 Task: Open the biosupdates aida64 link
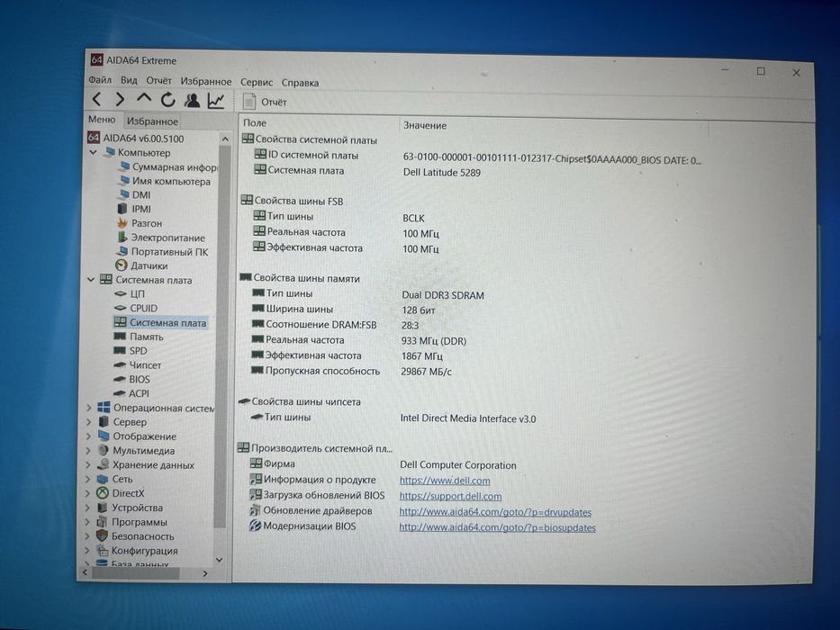[x=497, y=527]
